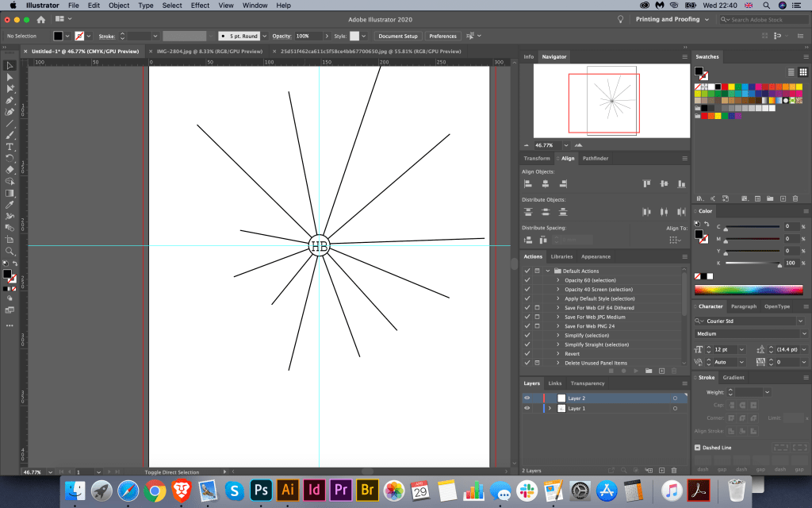Click the CMYK spectrum color bar
Screen dimensions: 812x508
coord(750,290)
